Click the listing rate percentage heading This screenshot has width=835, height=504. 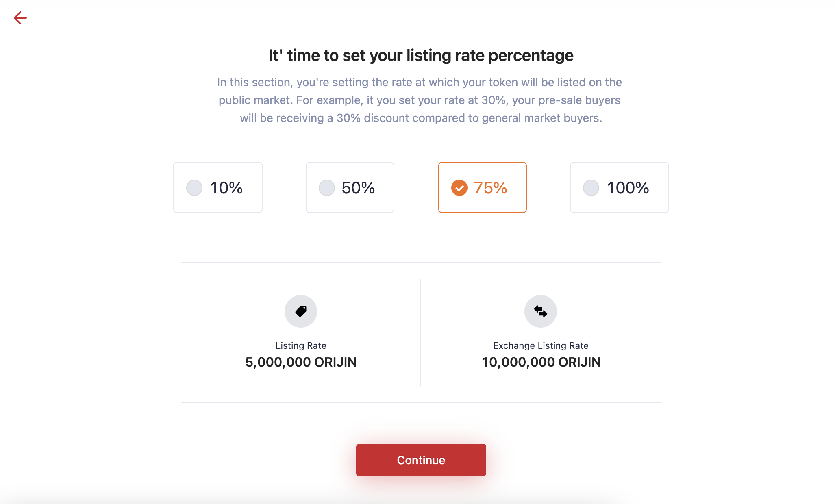coord(421,55)
